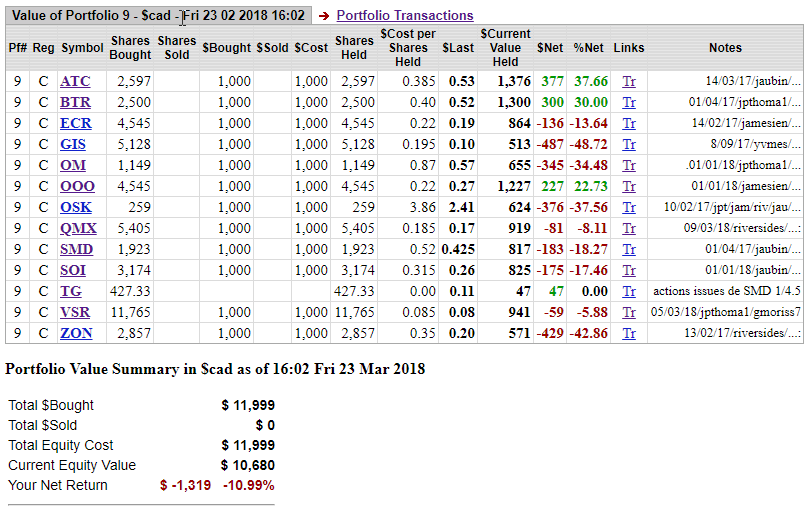The image size is (808, 509).
Task: Click the TG symbol link
Action: coord(71,291)
